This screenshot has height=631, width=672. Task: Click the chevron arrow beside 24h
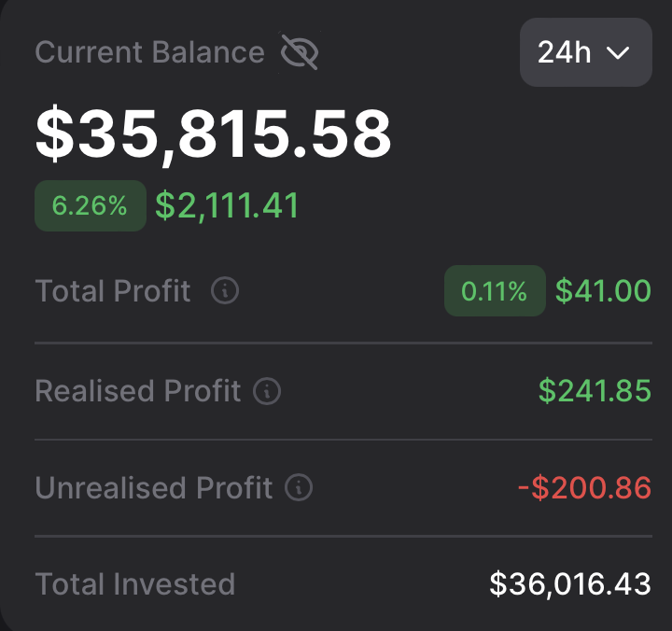pyautogui.click(x=619, y=52)
